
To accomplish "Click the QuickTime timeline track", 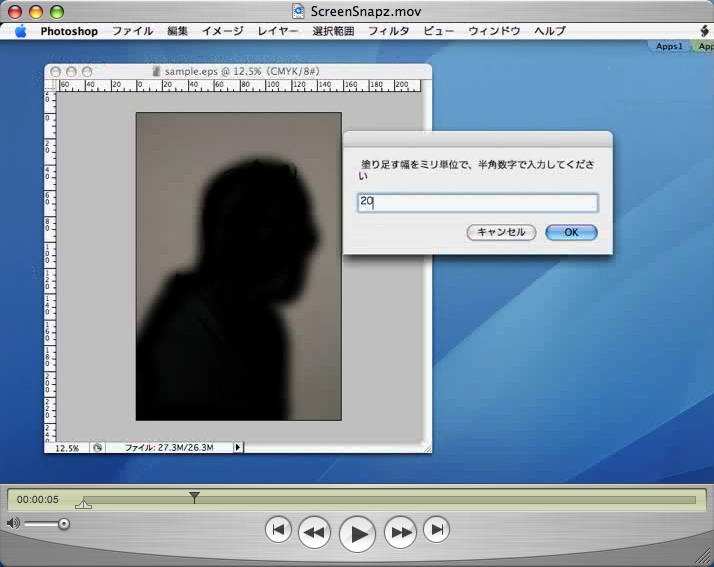I will coord(389,500).
